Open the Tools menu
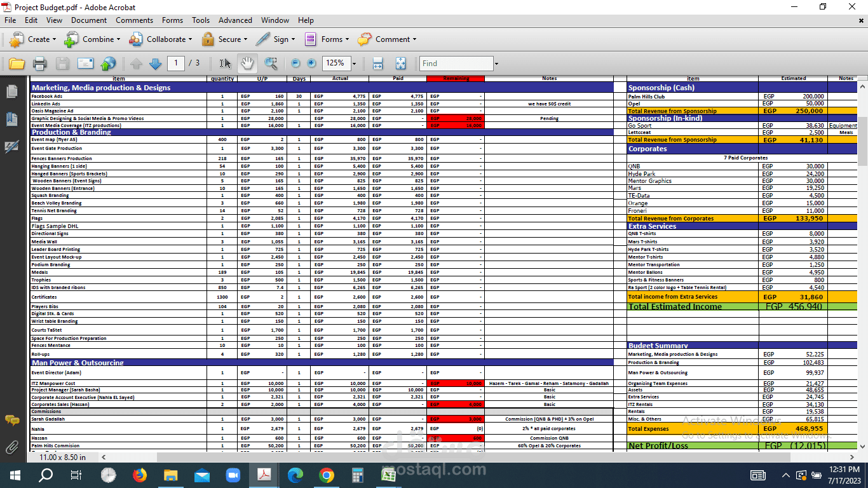The height and width of the screenshot is (488, 868). [x=201, y=20]
